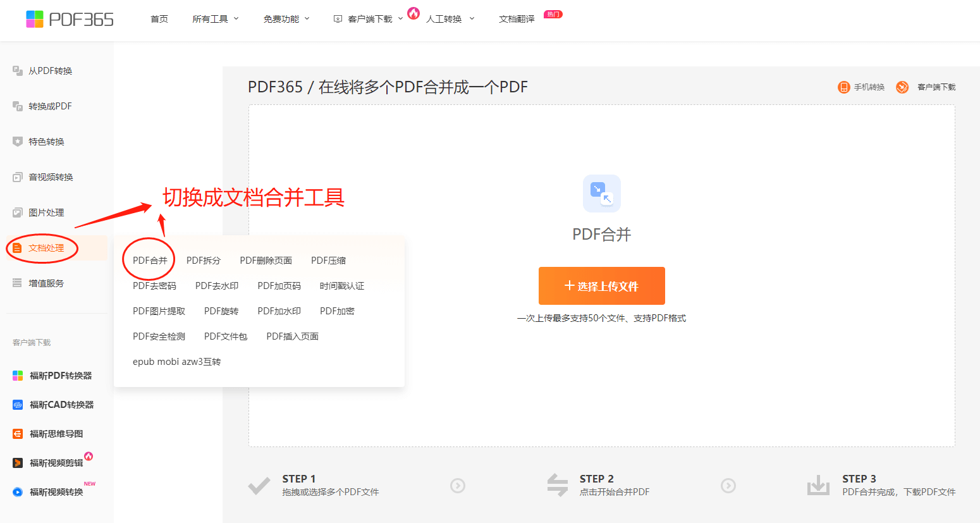Click the PDF365 logo
980x523 pixels.
coord(70,19)
